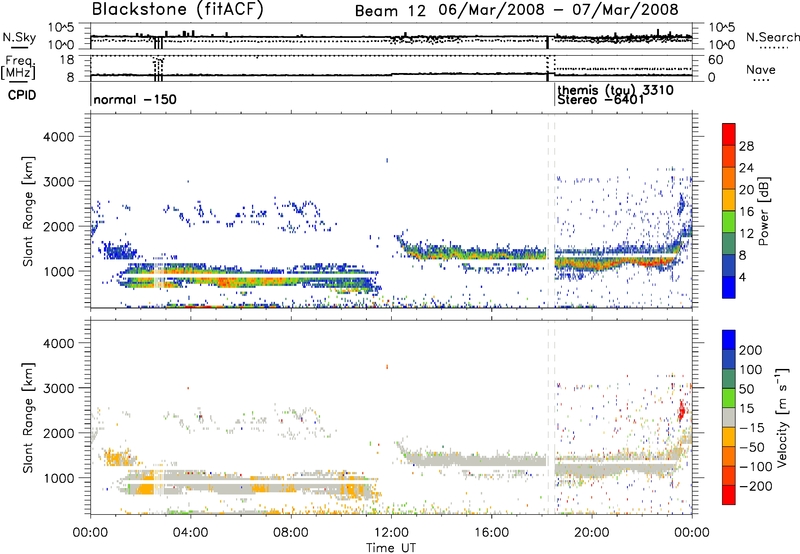Screen dimensions: 800x554
Task: Select the 'normal -150' CPID annotation
Action: [x=135, y=99]
